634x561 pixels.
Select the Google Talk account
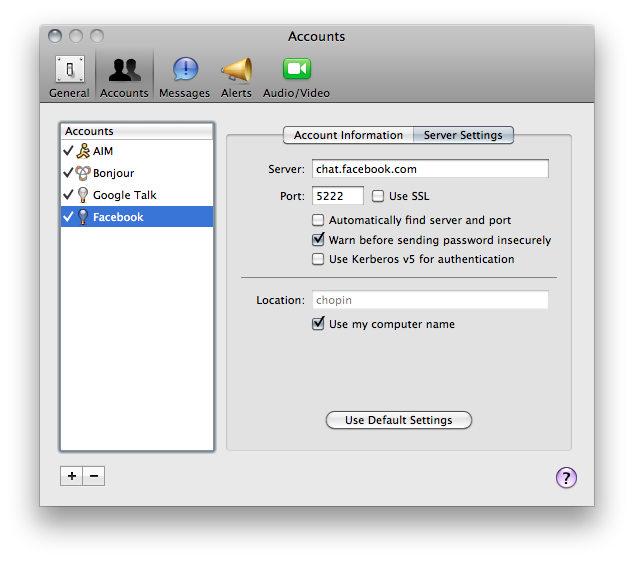[124, 195]
